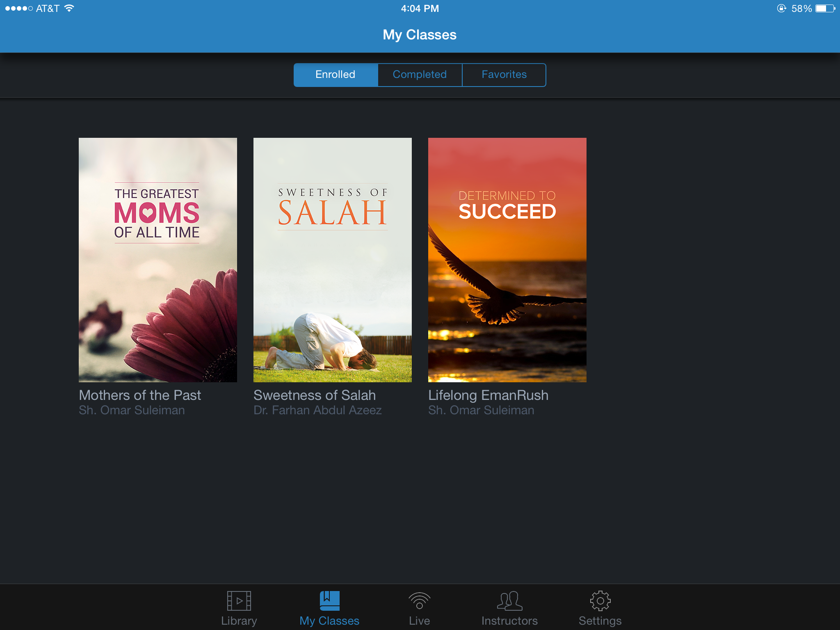Tap the Live tab label
The height and width of the screenshot is (630, 840).
click(x=419, y=621)
